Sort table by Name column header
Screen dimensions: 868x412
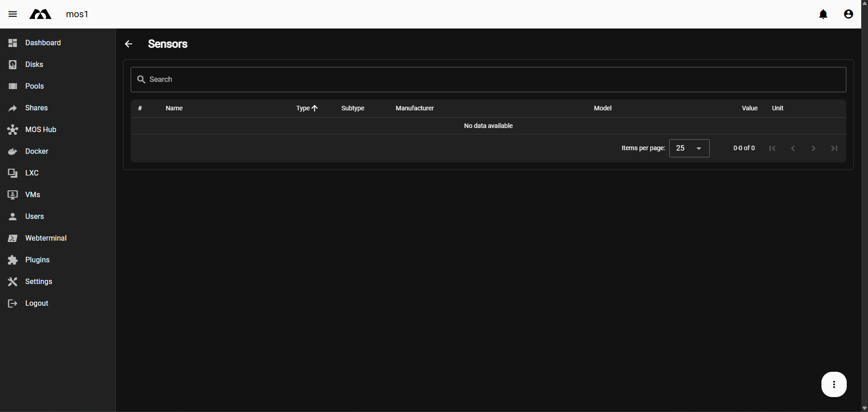(174, 108)
